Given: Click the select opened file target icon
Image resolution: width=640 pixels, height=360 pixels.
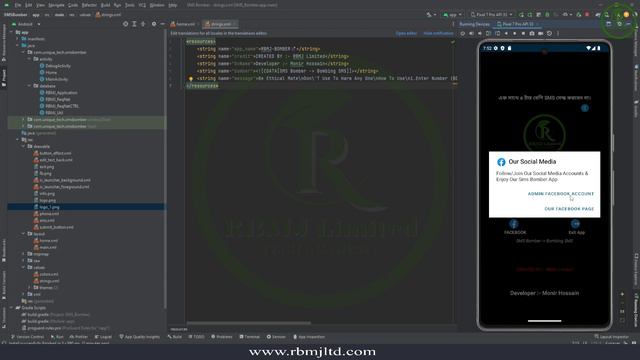Looking at the screenshot, I should tap(125, 24).
